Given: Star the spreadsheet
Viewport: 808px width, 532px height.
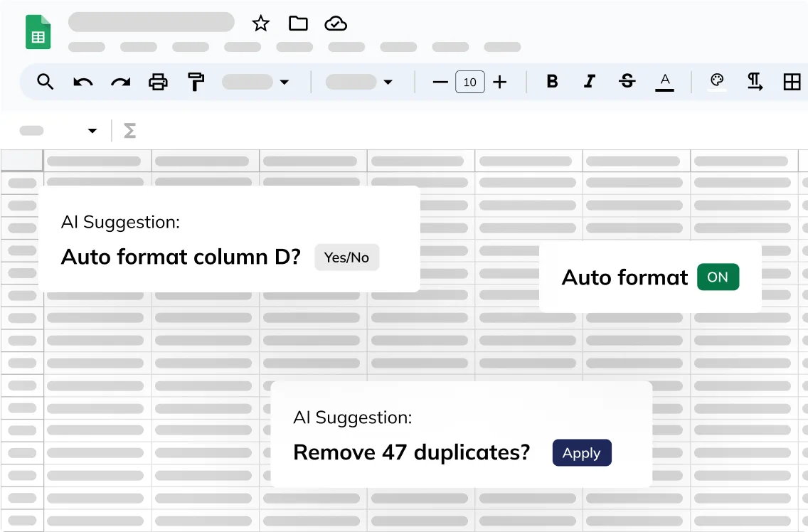Looking at the screenshot, I should point(260,23).
